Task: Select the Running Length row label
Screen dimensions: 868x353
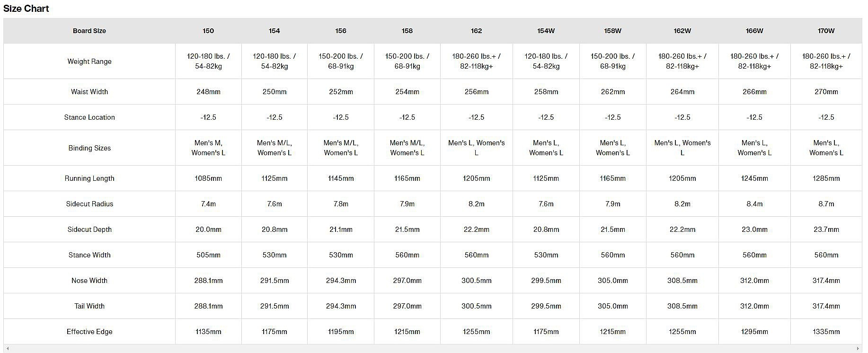Action: point(89,178)
